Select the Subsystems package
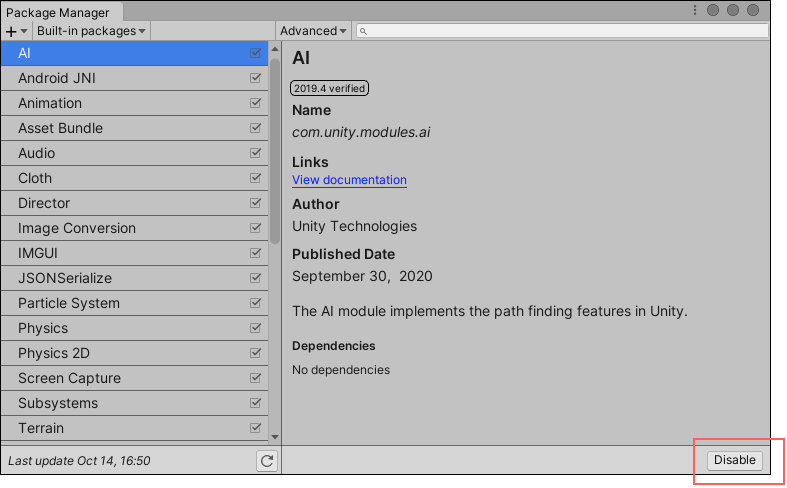Screen dimensions: 787x488 click(135, 403)
